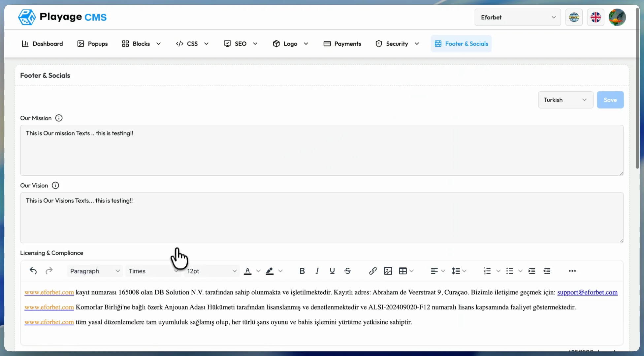Open www.eforbet.com link before 'Komorlar Birliği'ne'
This screenshot has width=644, height=356.
tap(49, 307)
